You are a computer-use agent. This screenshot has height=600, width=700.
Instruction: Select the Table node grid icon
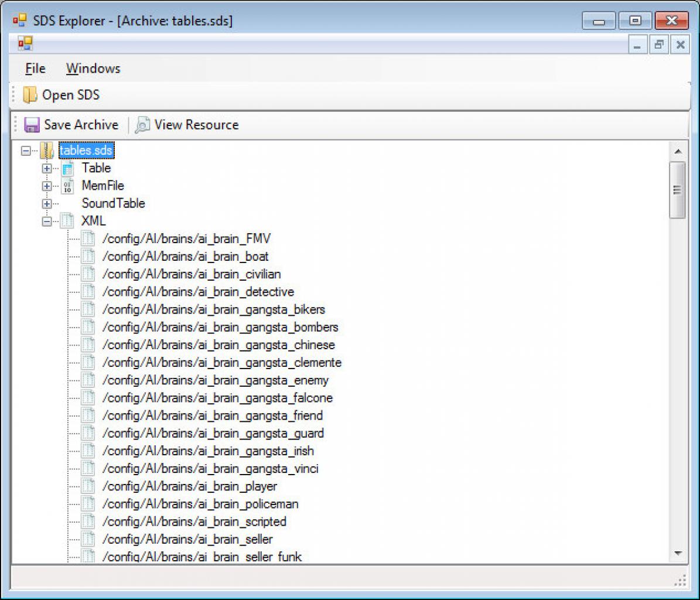(x=67, y=168)
